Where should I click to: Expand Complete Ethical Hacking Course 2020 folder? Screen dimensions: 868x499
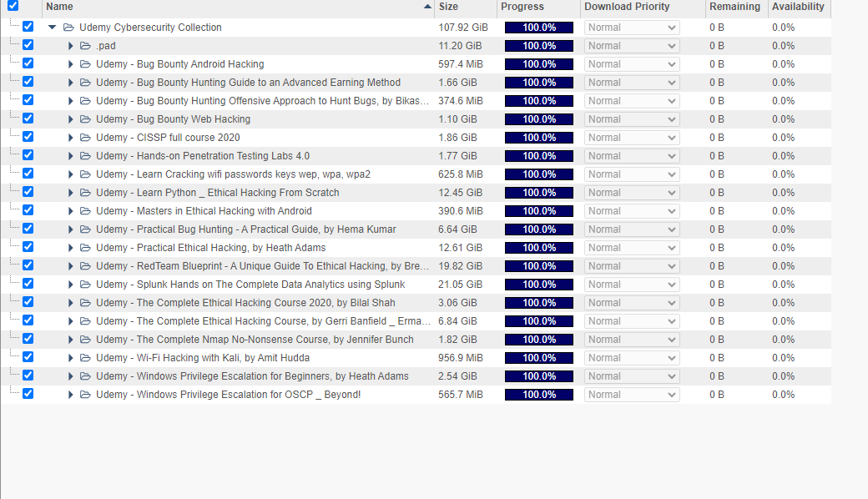[x=70, y=303]
